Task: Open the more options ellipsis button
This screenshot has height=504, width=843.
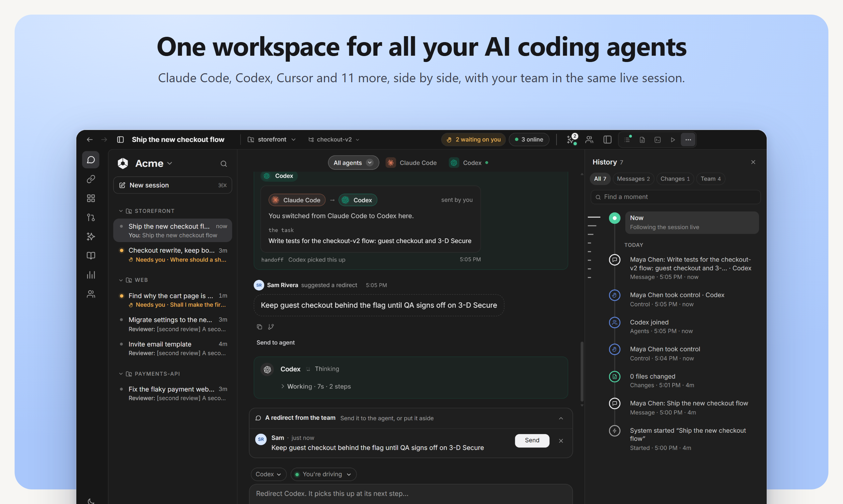Action: pyautogui.click(x=688, y=140)
